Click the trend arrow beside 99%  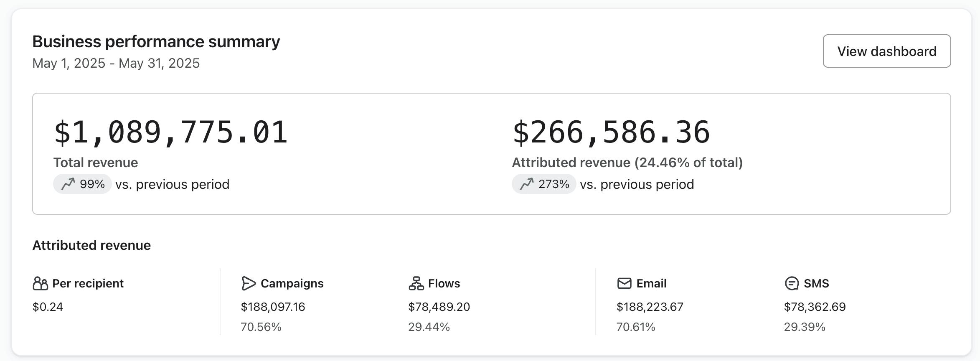[68, 184]
